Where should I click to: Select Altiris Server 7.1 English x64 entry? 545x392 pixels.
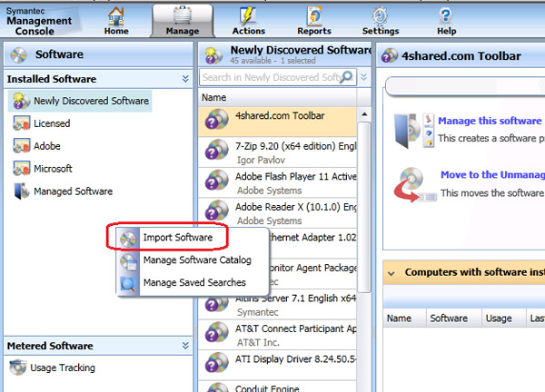(x=277, y=305)
